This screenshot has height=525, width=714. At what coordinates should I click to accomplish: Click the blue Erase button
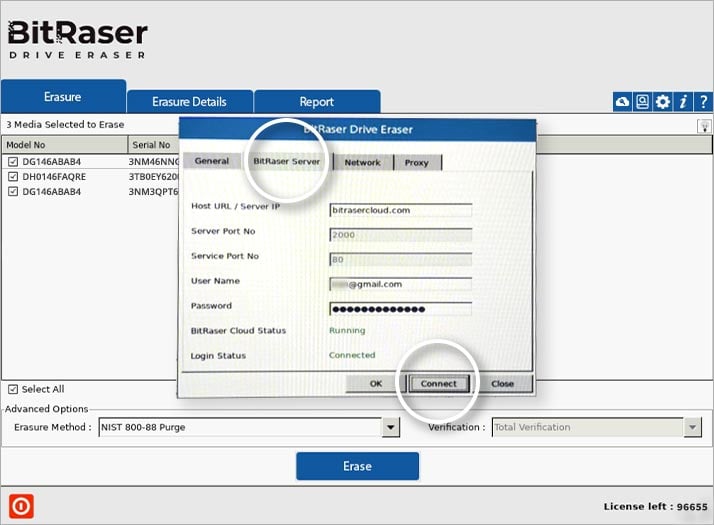357,466
